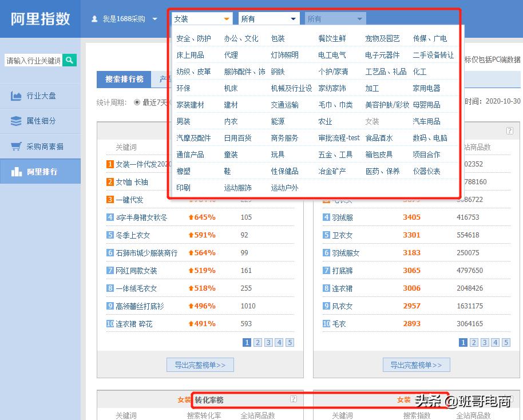Select 男装 in the category menu
Viewport: 523px width, 420px height.
point(183,121)
